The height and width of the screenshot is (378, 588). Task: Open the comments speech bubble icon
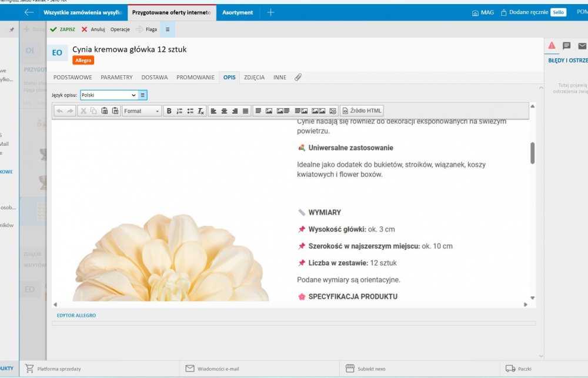(567, 46)
